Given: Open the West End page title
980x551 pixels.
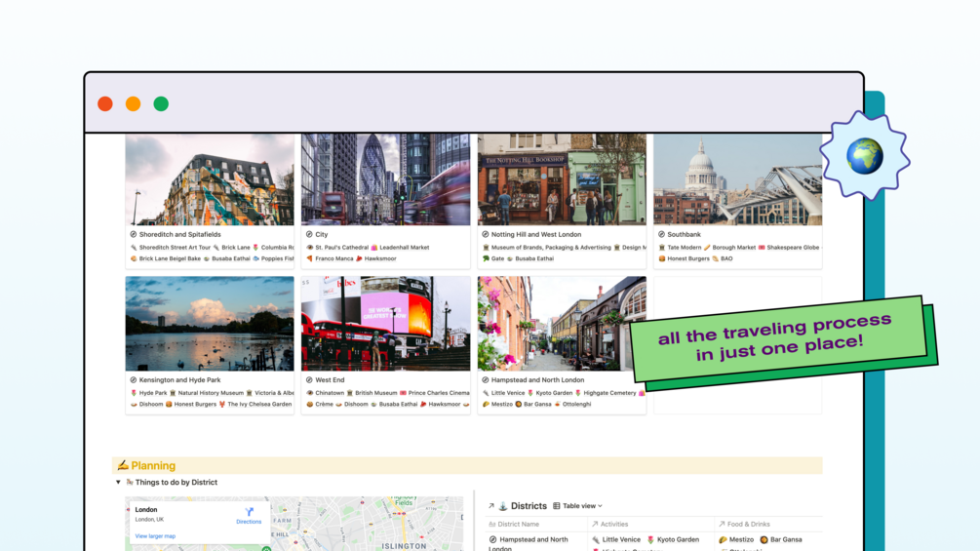Looking at the screenshot, I should tap(330, 379).
